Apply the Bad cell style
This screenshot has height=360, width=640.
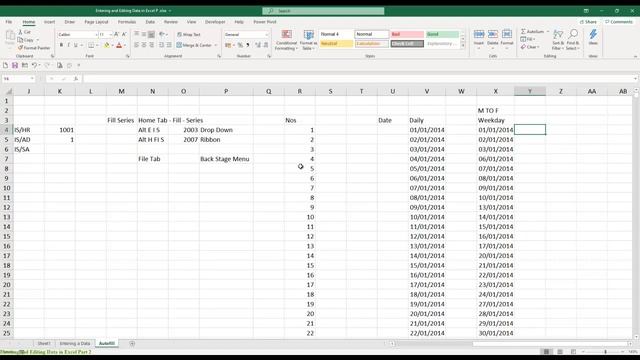[x=407, y=34]
